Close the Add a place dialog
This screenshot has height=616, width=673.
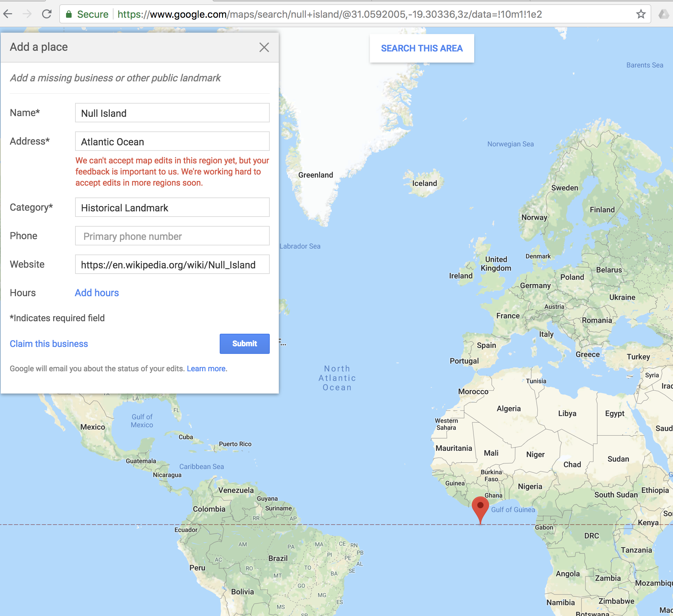264,47
